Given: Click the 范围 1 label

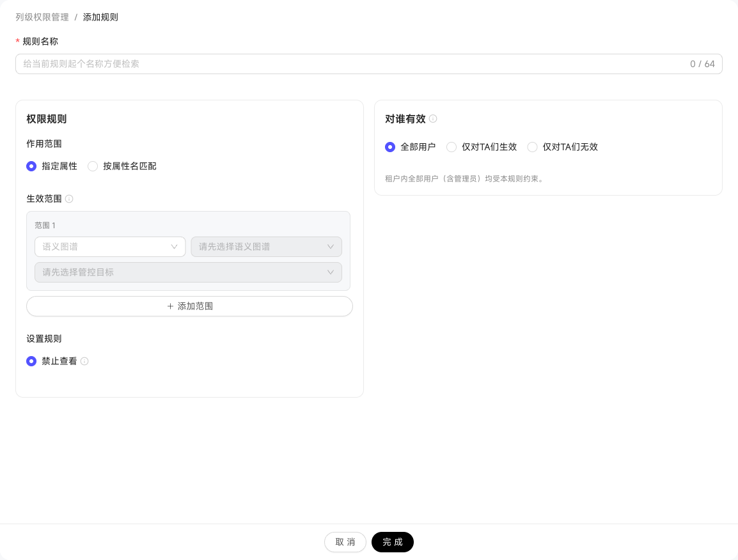Looking at the screenshot, I should pyautogui.click(x=45, y=226).
